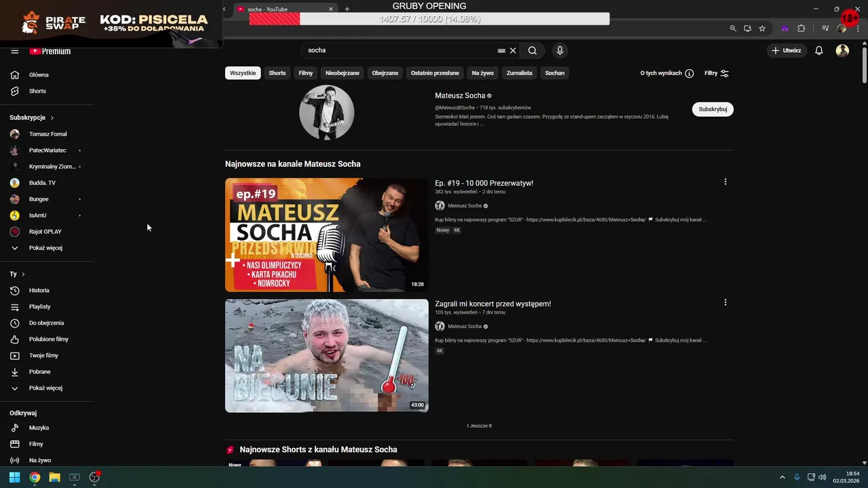868x488 pixels.
Task: Open Playlisty in the sidebar
Action: pyautogui.click(x=39, y=306)
